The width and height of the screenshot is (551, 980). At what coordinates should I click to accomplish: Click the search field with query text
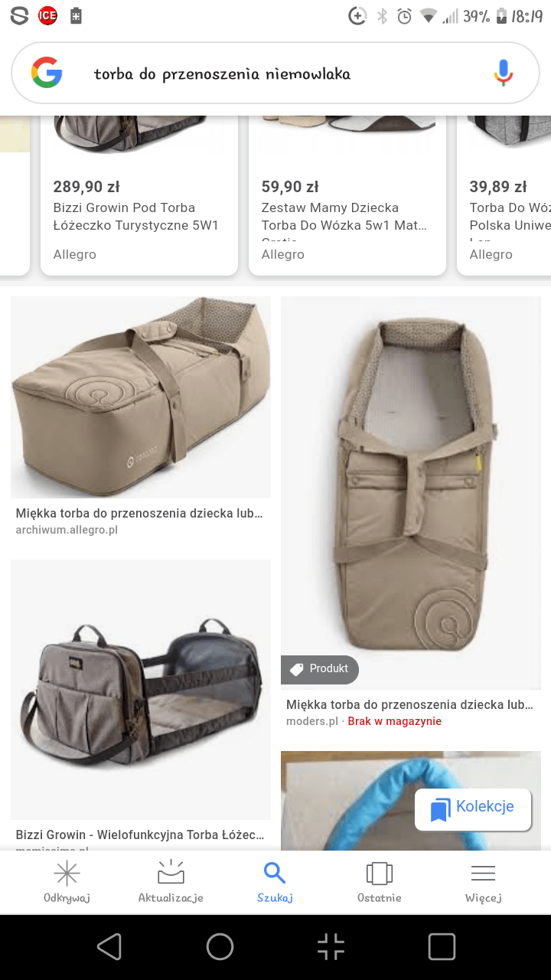point(275,73)
